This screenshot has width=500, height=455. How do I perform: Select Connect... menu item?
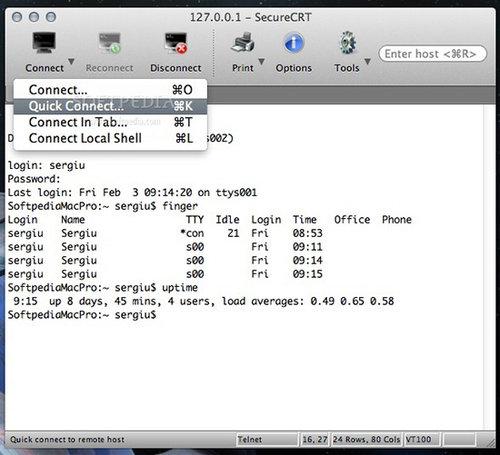point(110,90)
